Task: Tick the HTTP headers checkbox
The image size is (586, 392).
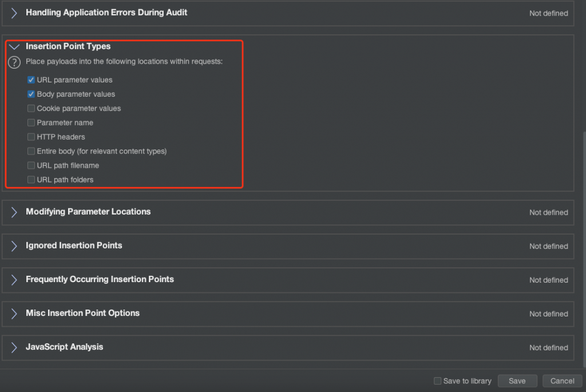Action: pos(31,137)
